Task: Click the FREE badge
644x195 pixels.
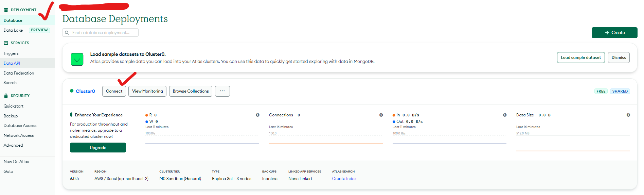Action: 601,91
